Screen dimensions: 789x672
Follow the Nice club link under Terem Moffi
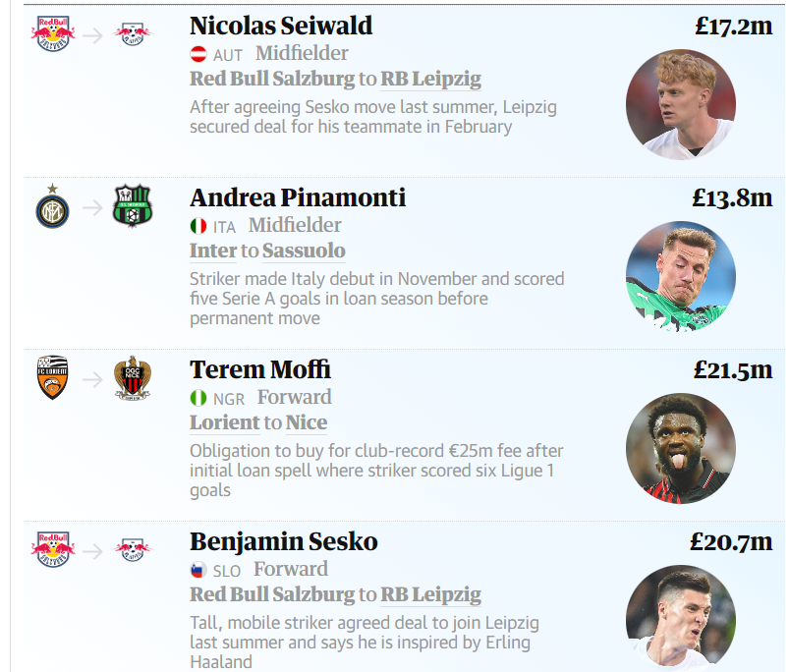pyautogui.click(x=307, y=423)
